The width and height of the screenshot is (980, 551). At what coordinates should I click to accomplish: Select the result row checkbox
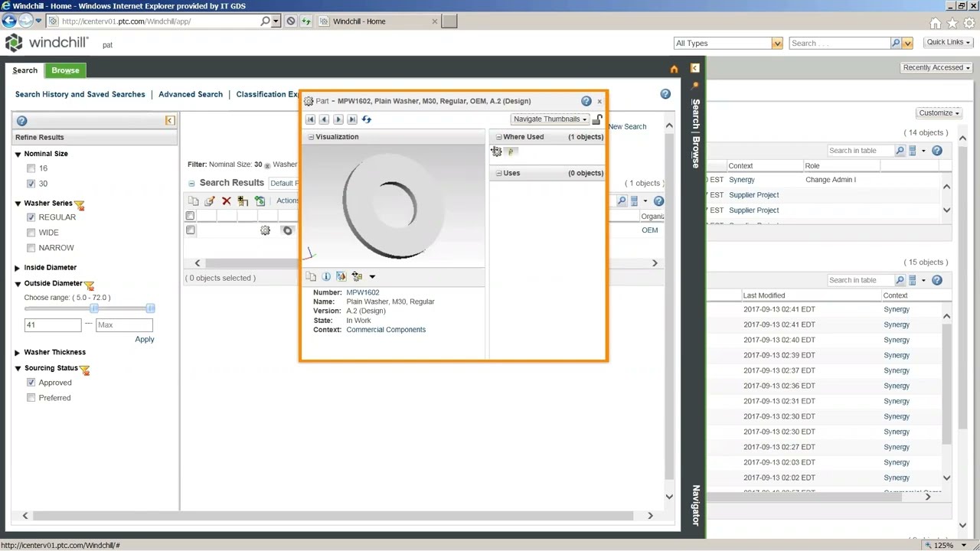pos(190,230)
